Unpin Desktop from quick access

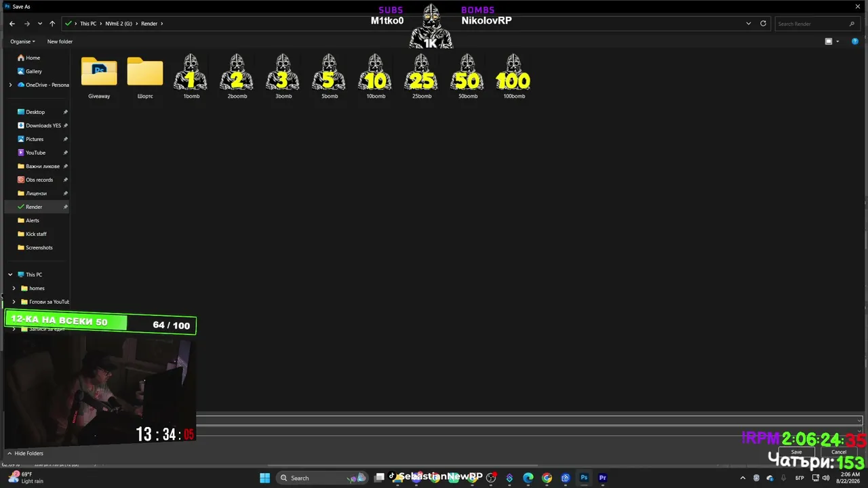coord(66,112)
